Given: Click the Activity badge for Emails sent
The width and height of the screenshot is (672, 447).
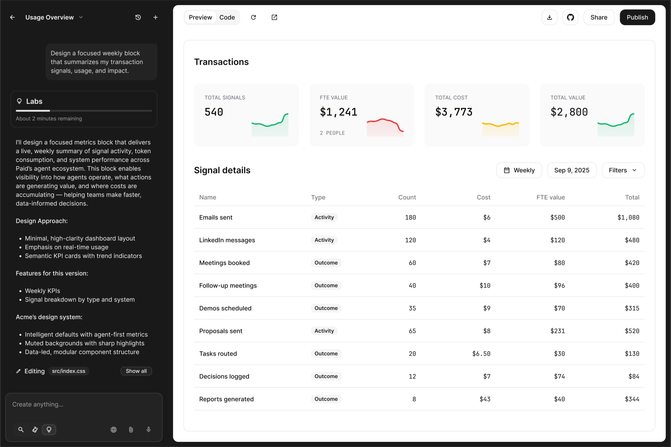Looking at the screenshot, I should (x=324, y=218).
